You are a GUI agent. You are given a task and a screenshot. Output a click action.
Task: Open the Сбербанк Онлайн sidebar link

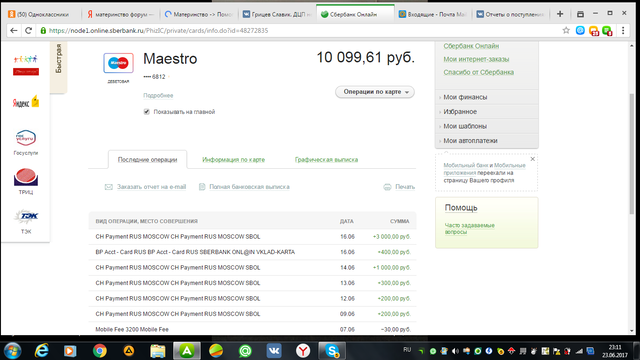pyautogui.click(x=471, y=46)
